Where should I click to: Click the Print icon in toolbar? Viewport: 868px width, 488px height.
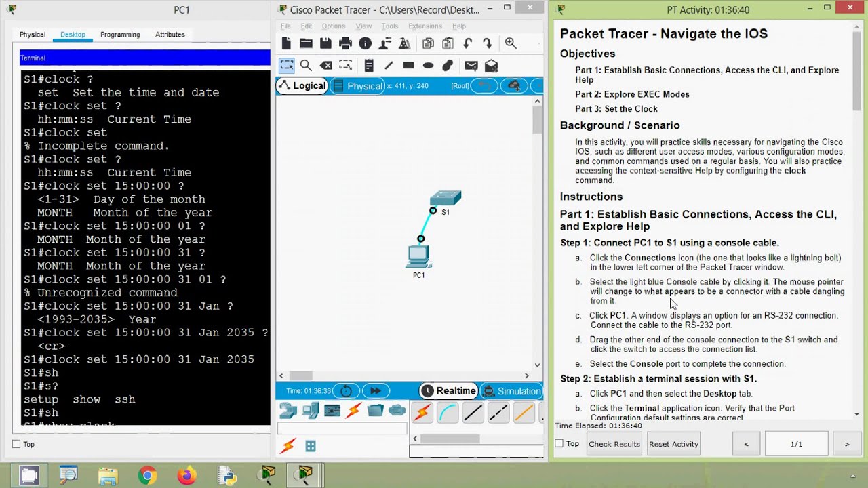(345, 43)
